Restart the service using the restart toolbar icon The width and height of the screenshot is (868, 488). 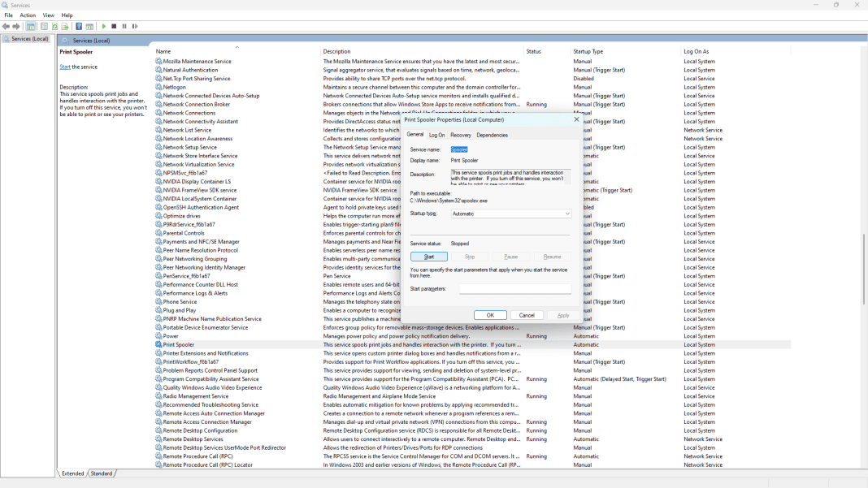click(135, 26)
